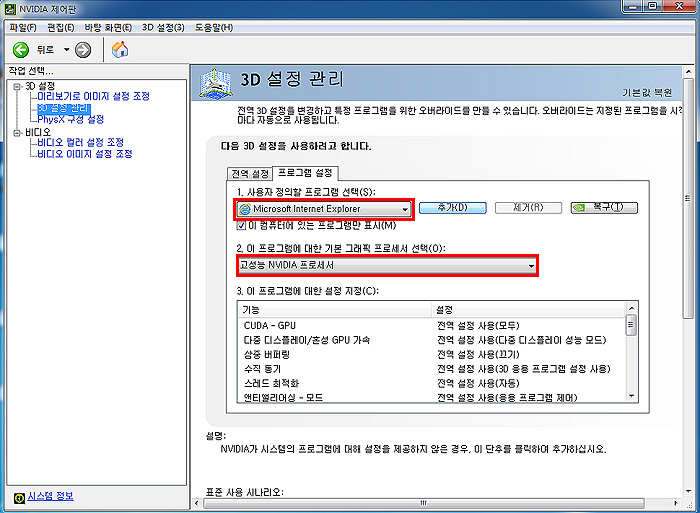The image size is (700, 513).
Task: Click the 기능 column header
Action: (x=335, y=309)
